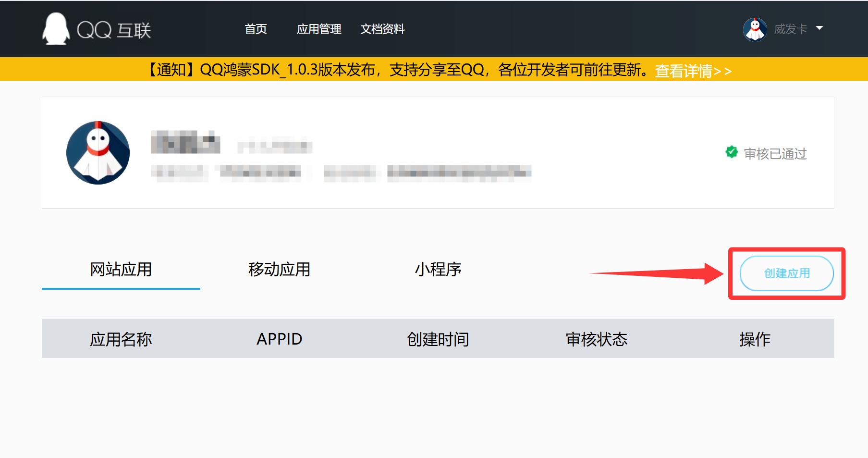868x458 pixels.
Task: Open the 文档资料 navigation item
Action: 382,29
